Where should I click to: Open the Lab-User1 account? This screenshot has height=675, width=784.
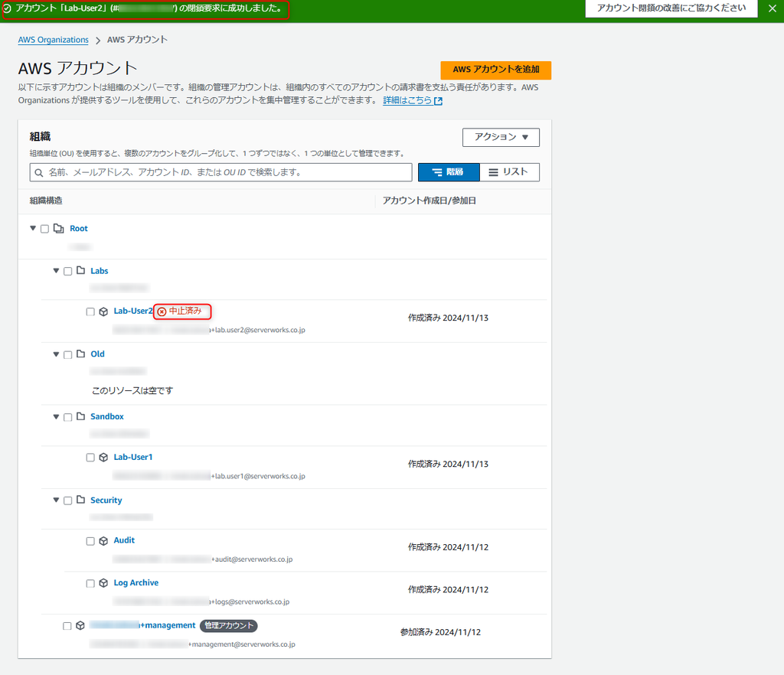[x=133, y=457]
